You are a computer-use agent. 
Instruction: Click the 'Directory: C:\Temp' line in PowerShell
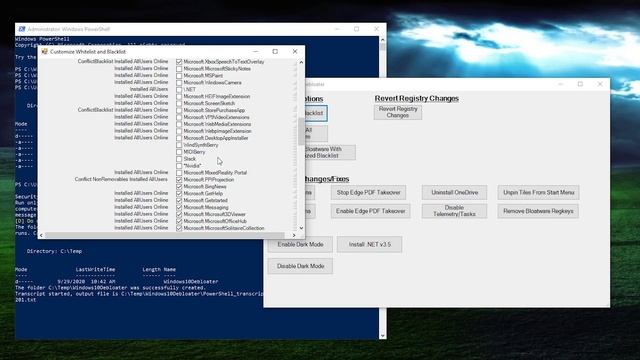[x=54, y=251]
